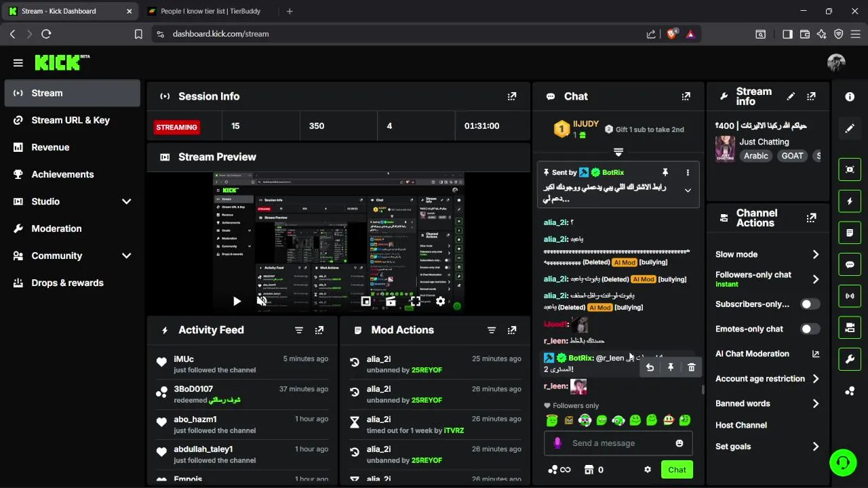Delete the highlighted BotRix chat message
The height and width of the screenshot is (488, 868).
pyautogui.click(x=691, y=367)
